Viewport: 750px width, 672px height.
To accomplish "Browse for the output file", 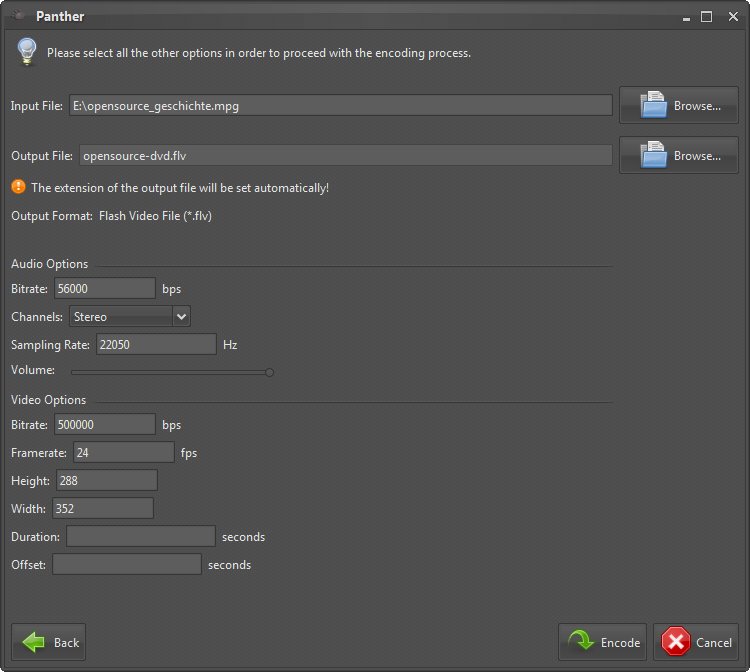I will click(x=678, y=155).
